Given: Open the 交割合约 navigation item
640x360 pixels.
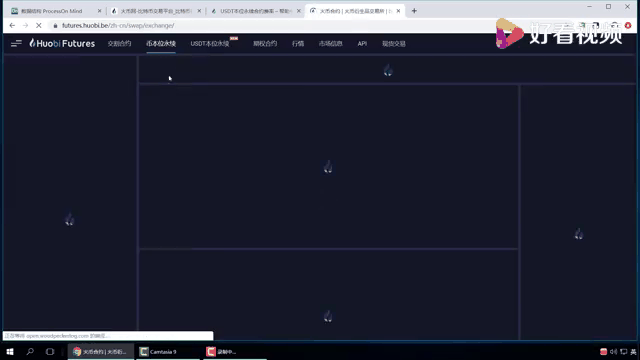Looking at the screenshot, I should pos(119,44).
